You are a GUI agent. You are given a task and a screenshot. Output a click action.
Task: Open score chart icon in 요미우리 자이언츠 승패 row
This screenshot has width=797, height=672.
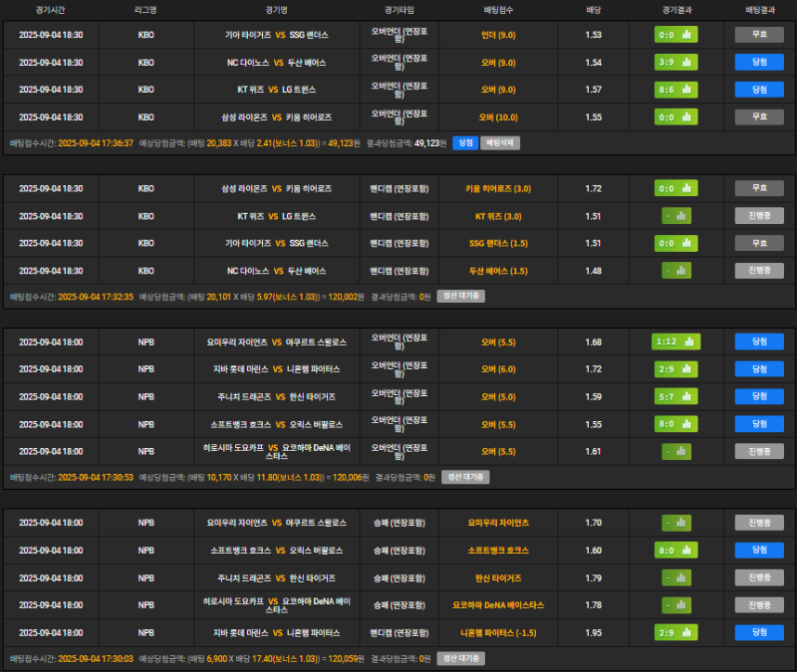click(x=676, y=523)
